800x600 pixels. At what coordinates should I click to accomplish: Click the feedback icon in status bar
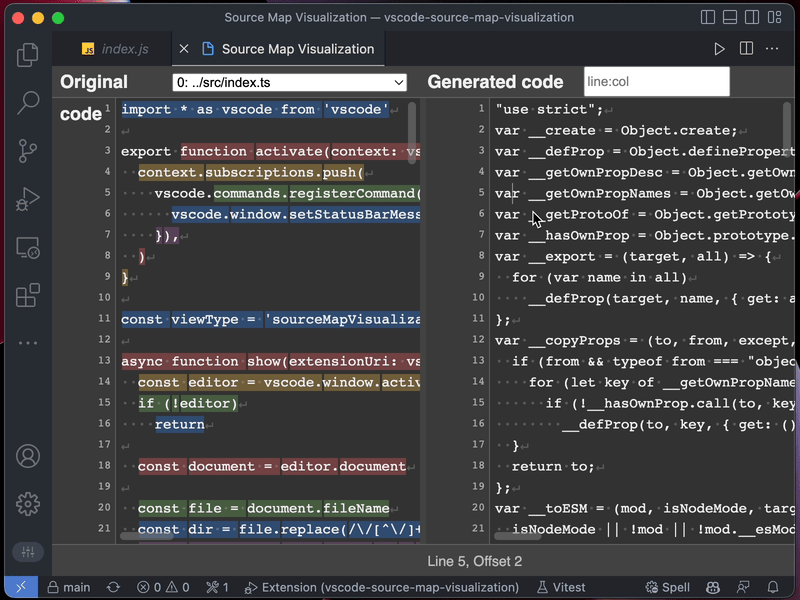pos(743,587)
